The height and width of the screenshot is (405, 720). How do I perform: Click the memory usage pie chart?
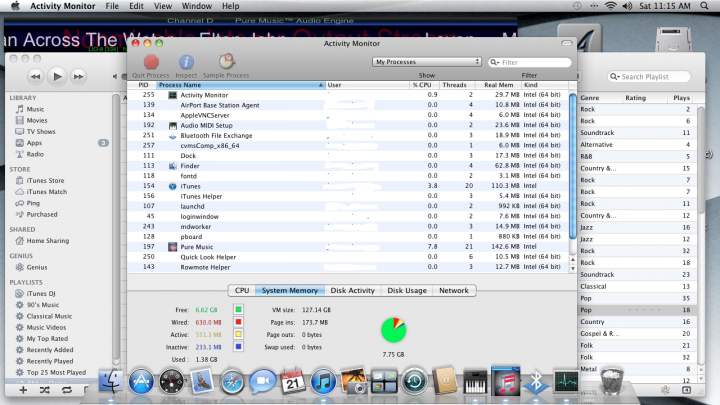click(394, 330)
